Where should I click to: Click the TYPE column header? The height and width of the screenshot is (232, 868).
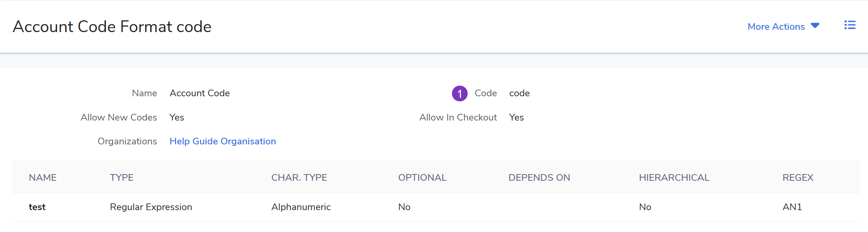tap(122, 178)
